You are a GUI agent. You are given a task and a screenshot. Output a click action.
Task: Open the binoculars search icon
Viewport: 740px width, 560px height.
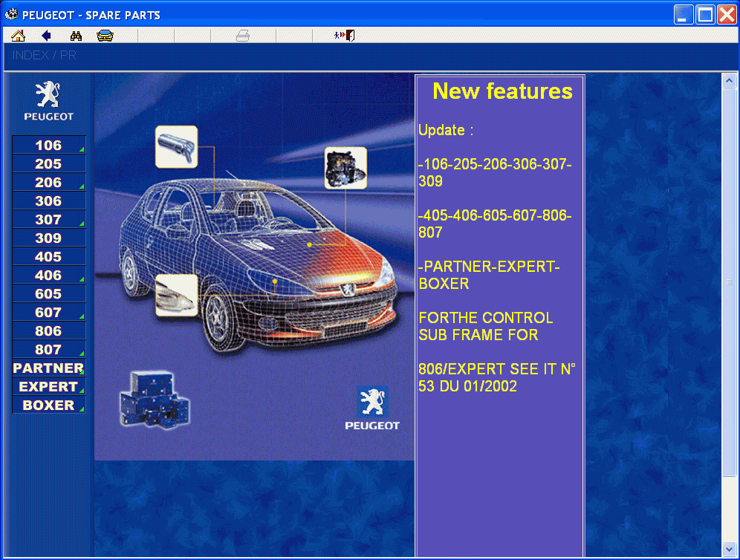(x=76, y=36)
